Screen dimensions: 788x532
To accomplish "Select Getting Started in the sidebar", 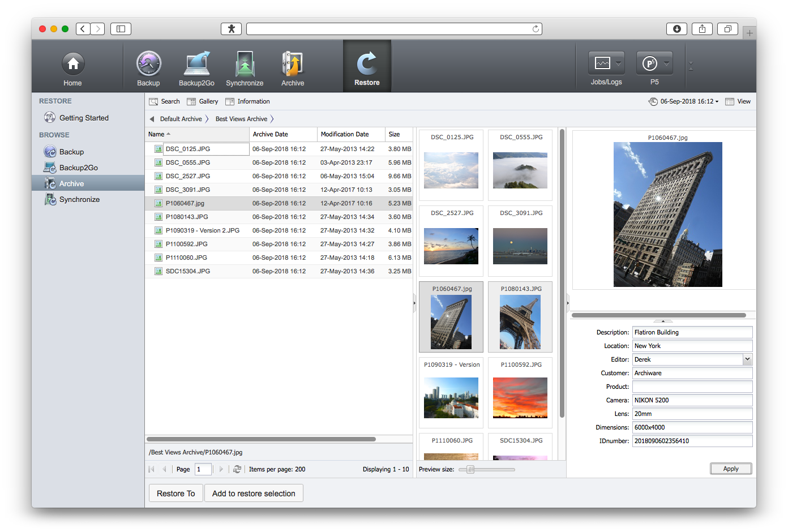I will [84, 118].
